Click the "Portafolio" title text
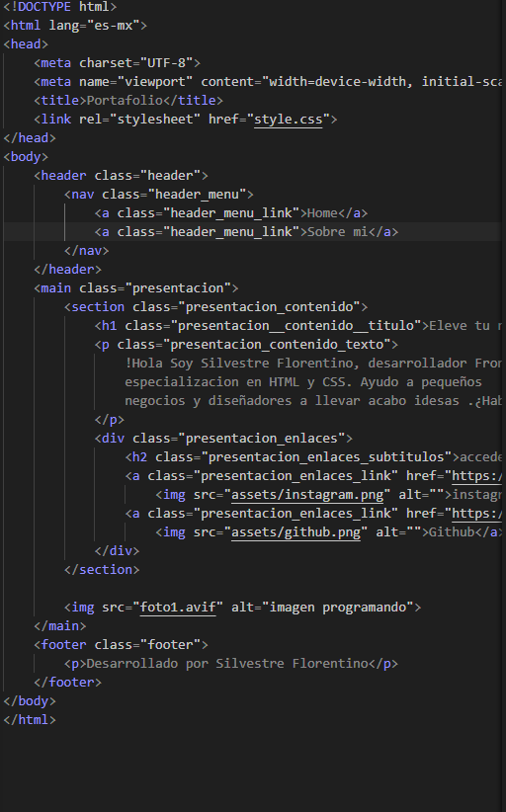506x812 pixels. [x=125, y=101]
